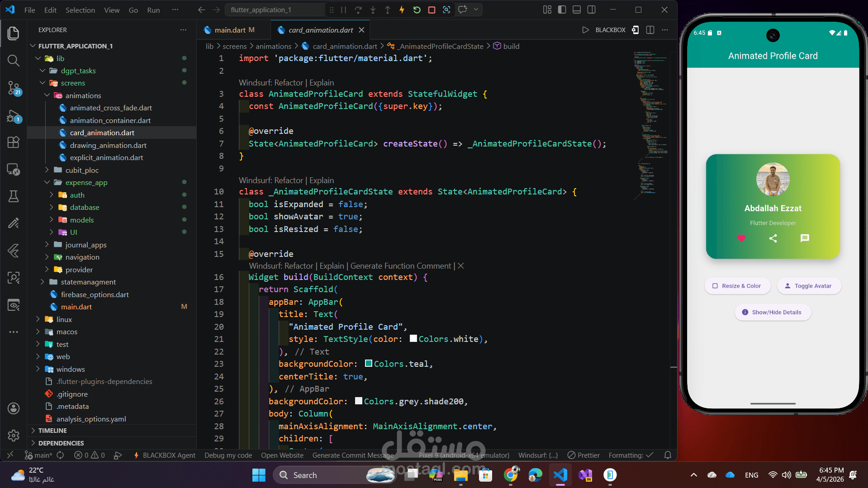Click the Windows taskbar Search box
868x488 pixels.
point(334,475)
